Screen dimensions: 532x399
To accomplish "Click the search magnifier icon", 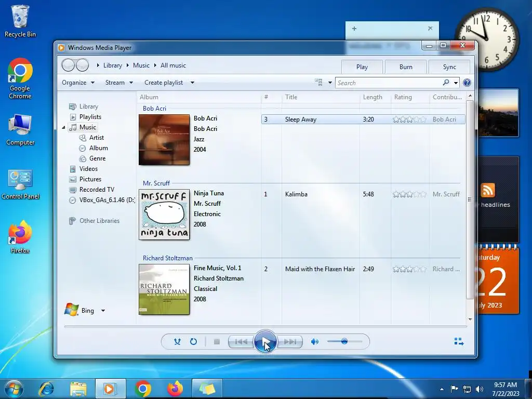I will click(x=446, y=83).
